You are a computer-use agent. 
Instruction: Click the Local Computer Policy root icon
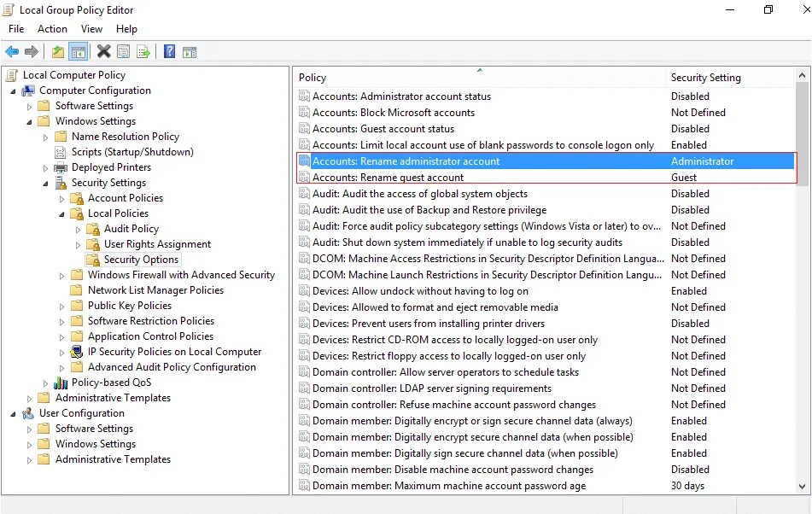[11, 76]
